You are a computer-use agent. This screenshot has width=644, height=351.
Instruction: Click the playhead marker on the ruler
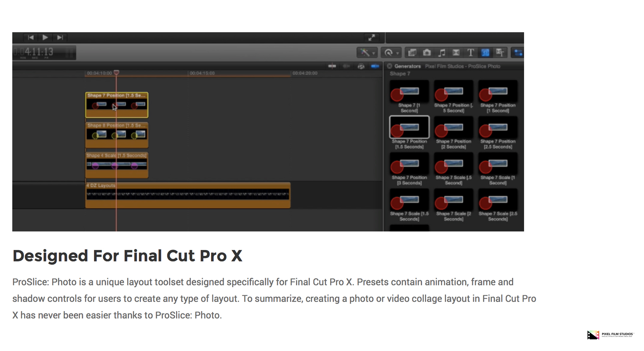pos(116,73)
